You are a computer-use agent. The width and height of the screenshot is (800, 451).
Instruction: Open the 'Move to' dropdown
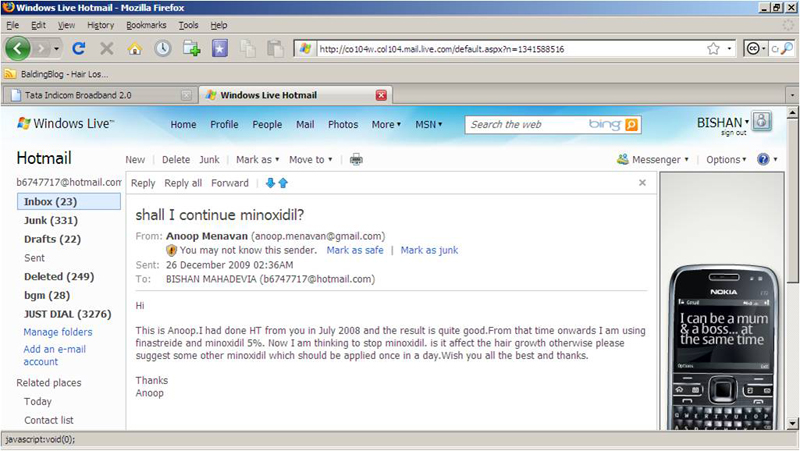coord(310,160)
